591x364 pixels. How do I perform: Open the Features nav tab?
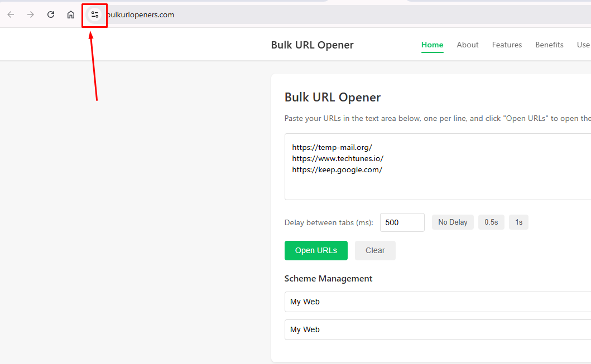pos(507,45)
